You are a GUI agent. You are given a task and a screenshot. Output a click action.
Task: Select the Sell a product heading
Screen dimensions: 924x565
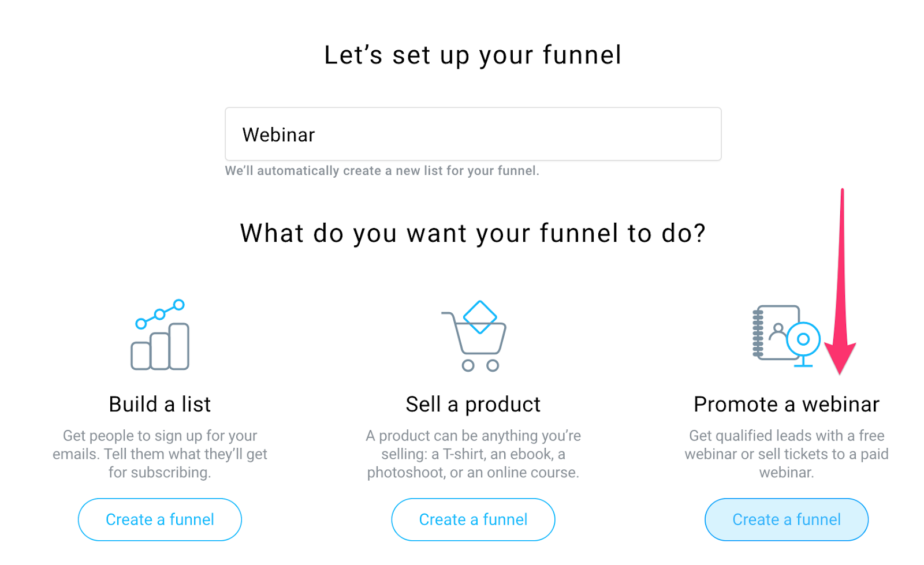pos(473,404)
